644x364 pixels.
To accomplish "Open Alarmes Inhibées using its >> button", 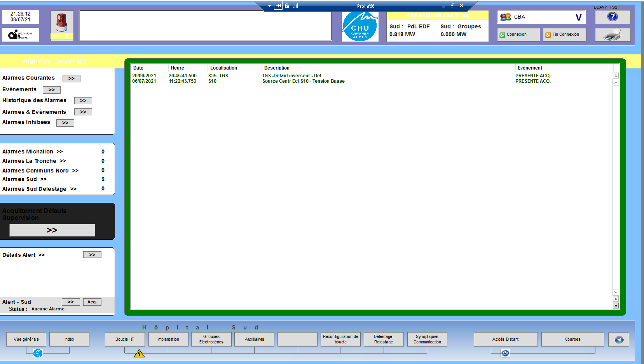I will 65,123.
